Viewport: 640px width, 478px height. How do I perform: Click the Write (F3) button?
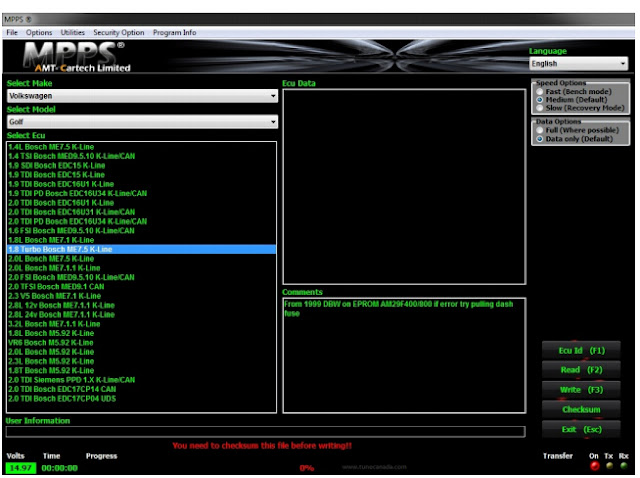pyautogui.click(x=581, y=390)
